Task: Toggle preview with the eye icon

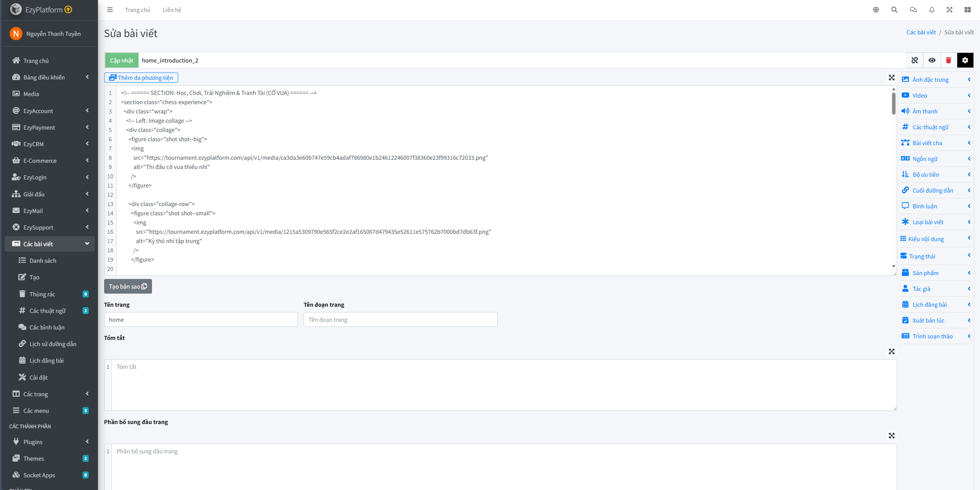Action: click(932, 60)
